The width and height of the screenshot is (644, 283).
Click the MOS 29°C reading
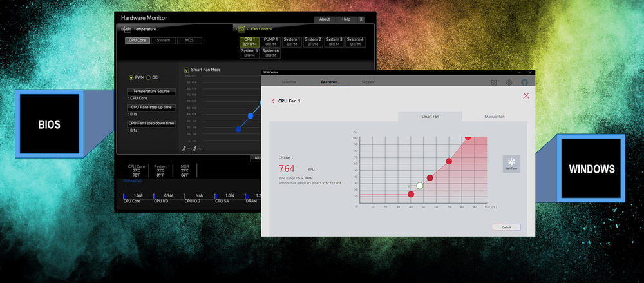(x=185, y=171)
